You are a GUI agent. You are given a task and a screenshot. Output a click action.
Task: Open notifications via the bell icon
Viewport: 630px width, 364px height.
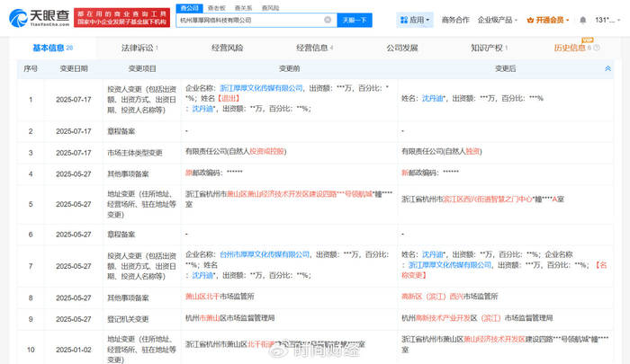[582, 20]
